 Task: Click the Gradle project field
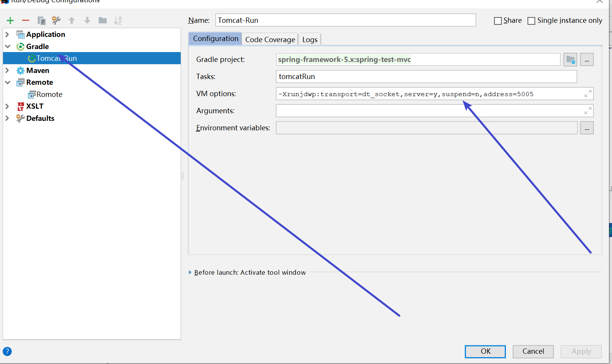pos(418,60)
